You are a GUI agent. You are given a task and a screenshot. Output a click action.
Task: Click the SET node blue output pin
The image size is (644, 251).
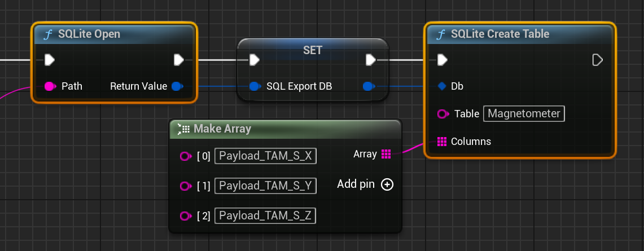369,86
